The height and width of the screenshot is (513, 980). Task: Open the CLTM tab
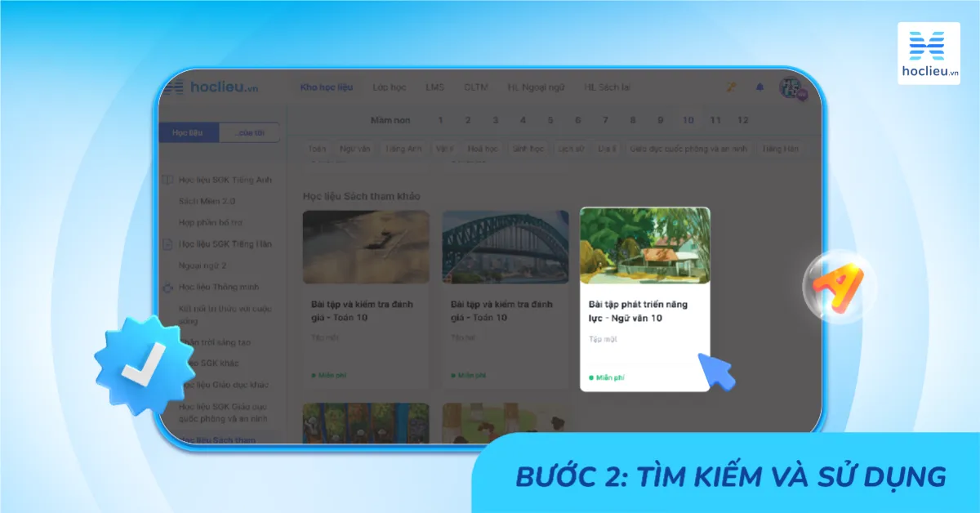pos(475,87)
